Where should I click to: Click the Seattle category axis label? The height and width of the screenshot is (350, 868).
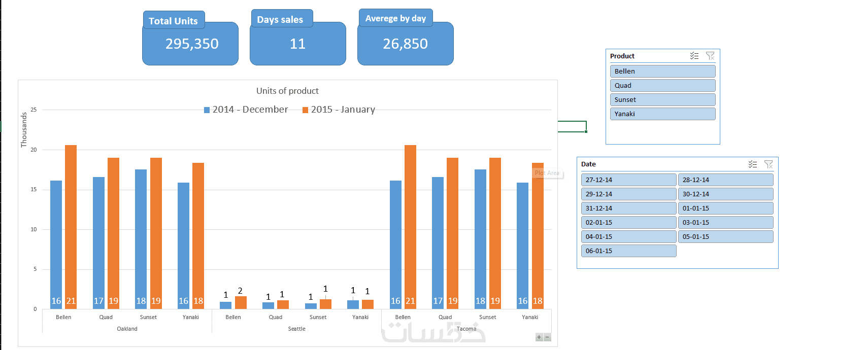297,329
